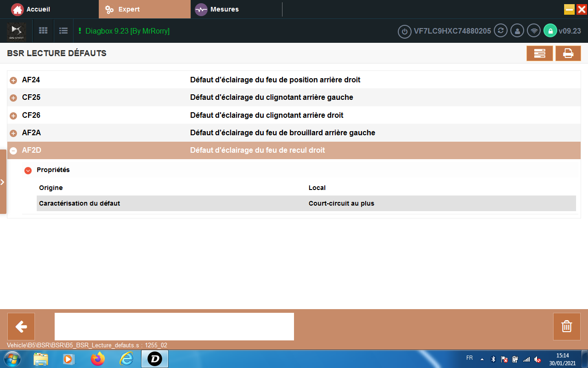Click the Origine property label

tap(51, 188)
